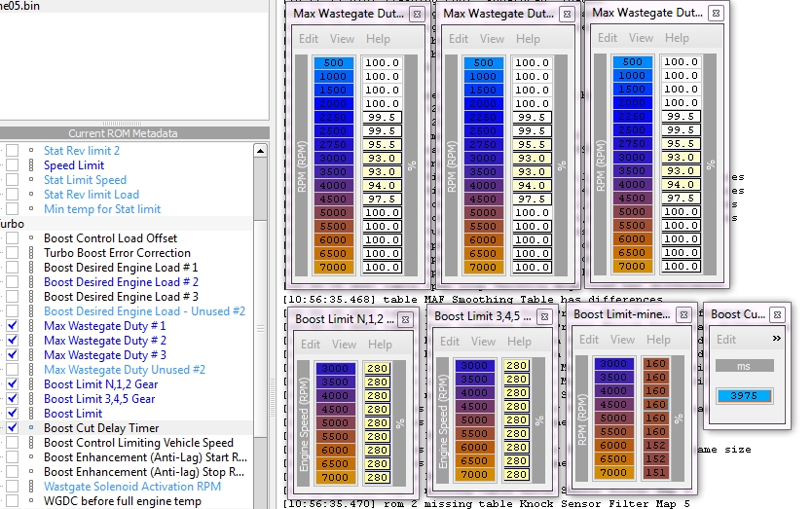The width and height of the screenshot is (812, 509).
Task: Close the Boost Limit-mine table window
Action: click(x=684, y=314)
